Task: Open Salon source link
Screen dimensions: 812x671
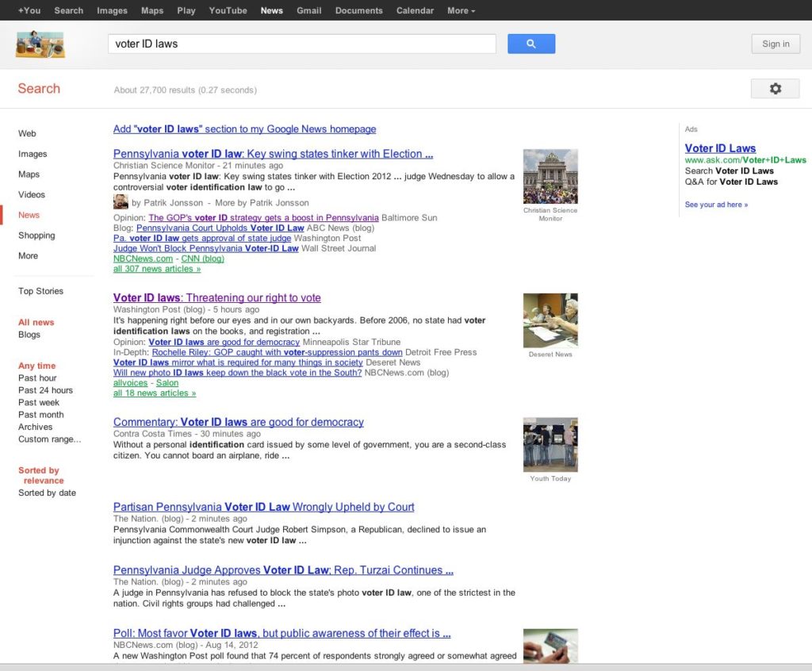Action: pos(167,383)
